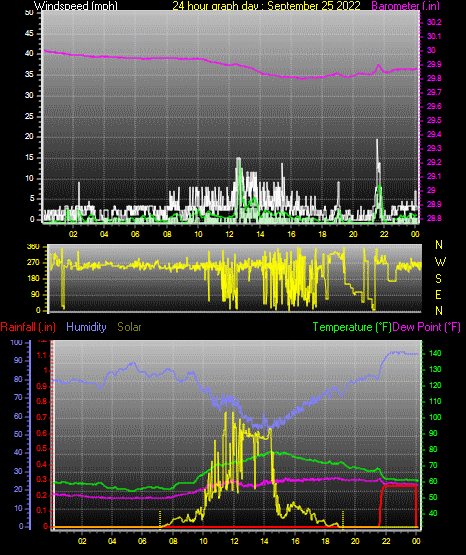This screenshot has width=466, height=555.
Task: Click the Humidity legend label
Action: [x=86, y=327]
